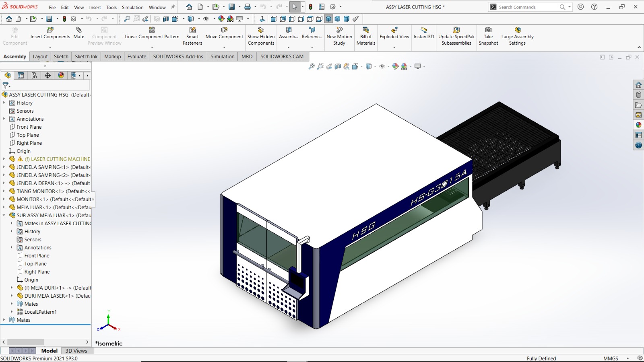Image resolution: width=644 pixels, height=362 pixels.
Task: Click the Insert Components tool
Action: coord(50,33)
